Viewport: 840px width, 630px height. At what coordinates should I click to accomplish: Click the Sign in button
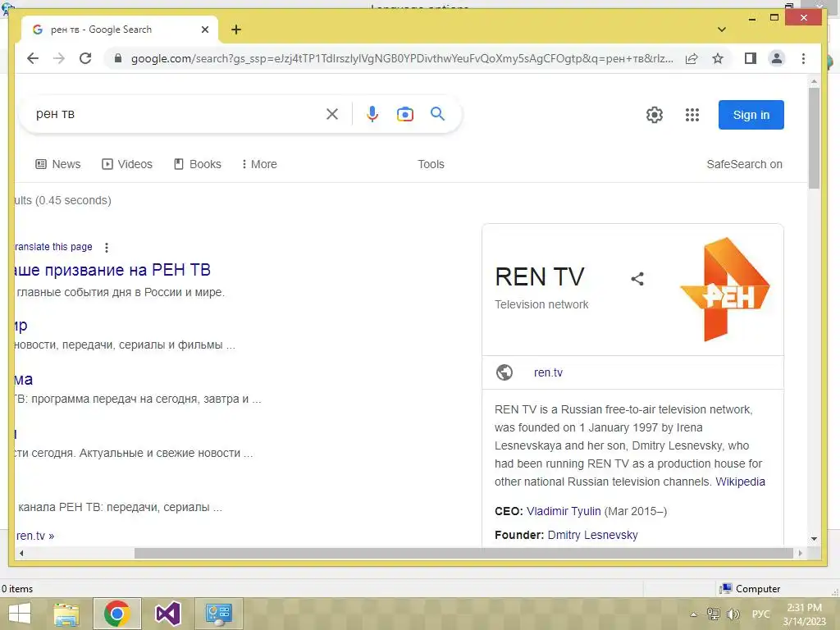tap(751, 115)
